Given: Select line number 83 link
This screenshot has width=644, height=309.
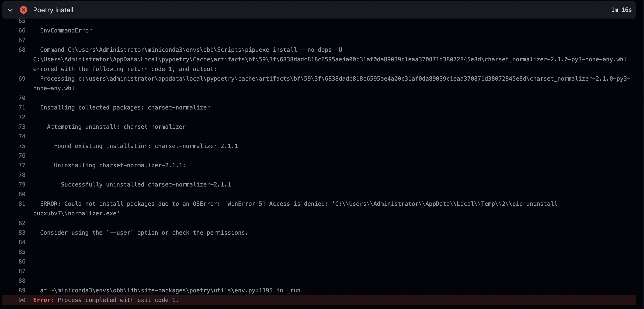Looking at the screenshot, I should [x=22, y=233].
